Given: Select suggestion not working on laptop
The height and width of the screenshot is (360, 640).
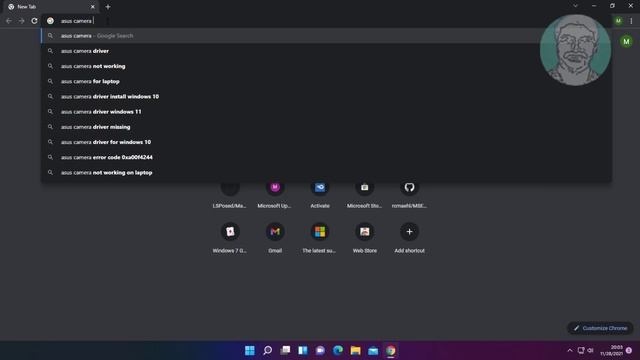Looking at the screenshot, I should (326, 173).
